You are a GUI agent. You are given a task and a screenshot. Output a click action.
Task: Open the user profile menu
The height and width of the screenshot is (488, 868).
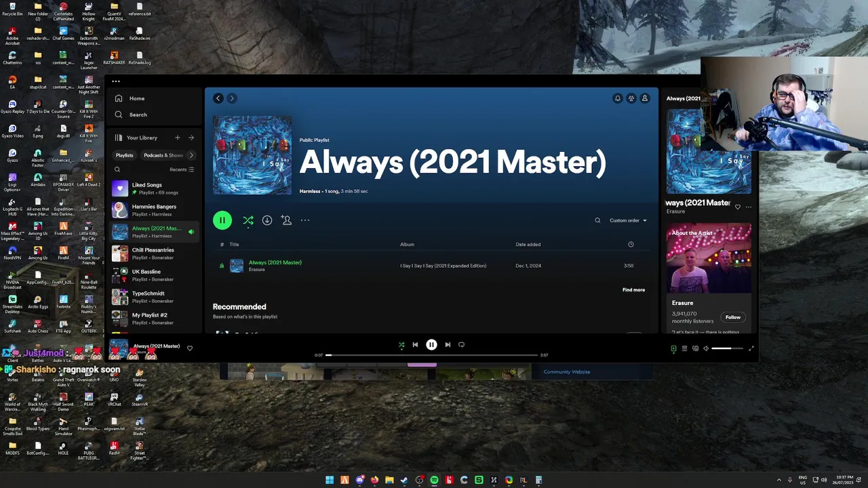click(645, 98)
